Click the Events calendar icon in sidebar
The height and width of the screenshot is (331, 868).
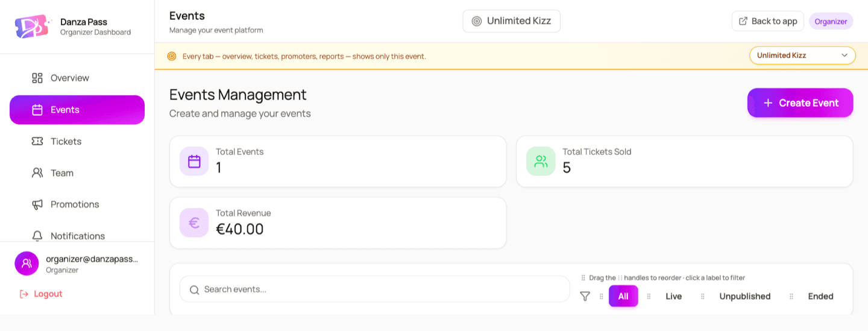click(37, 110)
